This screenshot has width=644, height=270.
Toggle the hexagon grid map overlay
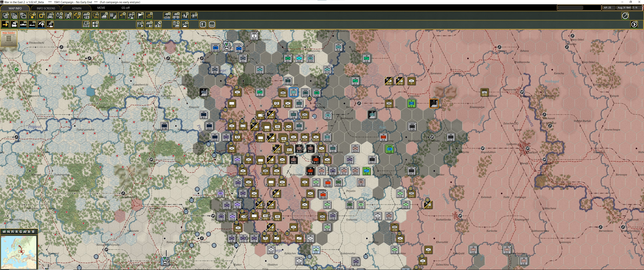tap(32, 16)
